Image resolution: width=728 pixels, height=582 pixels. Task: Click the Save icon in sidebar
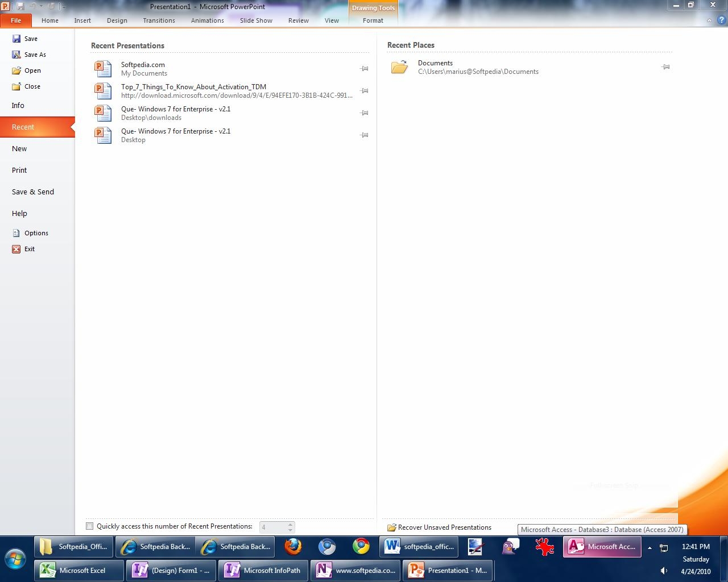point(16,39)
